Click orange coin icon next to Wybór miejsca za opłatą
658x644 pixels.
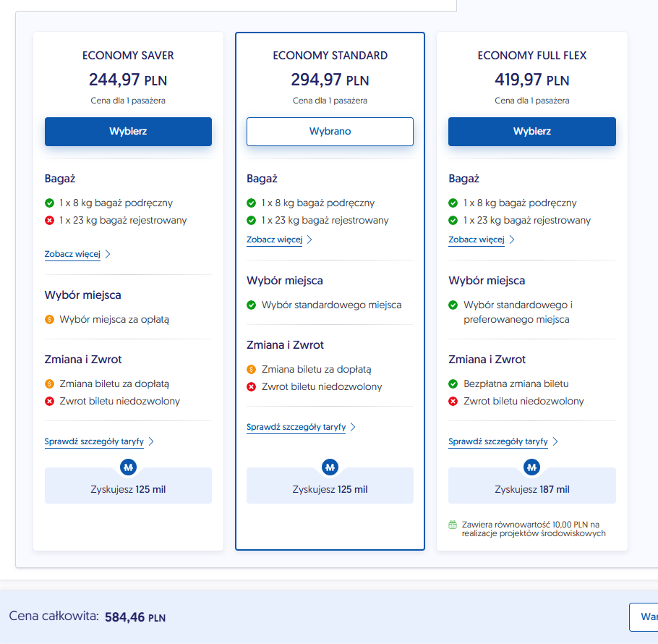pos(49,320)
